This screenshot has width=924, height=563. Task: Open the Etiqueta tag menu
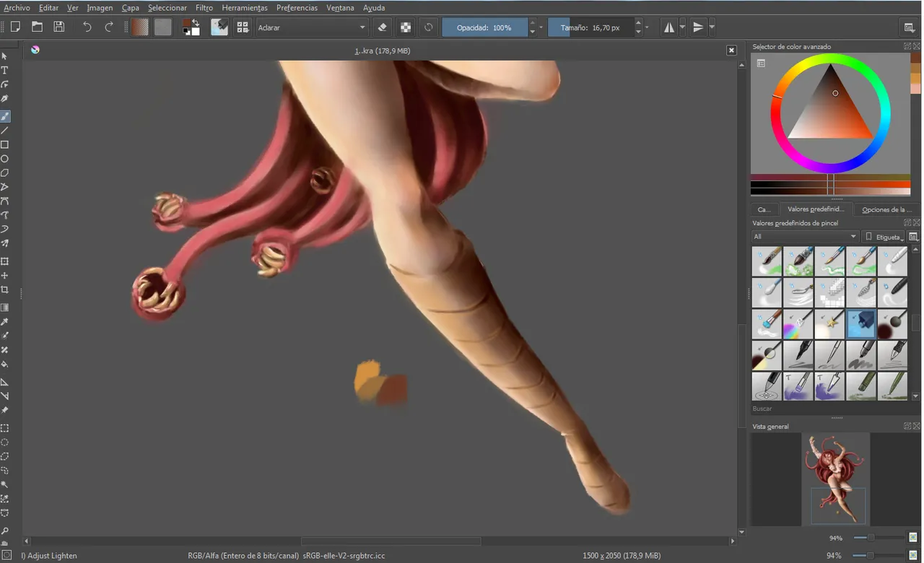[x=884, y=237]
